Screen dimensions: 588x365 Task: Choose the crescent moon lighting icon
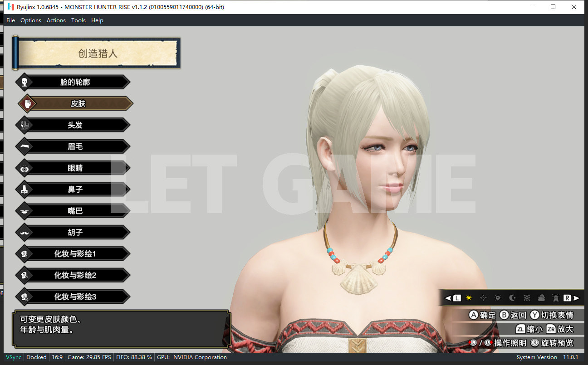tap(512, 298)
